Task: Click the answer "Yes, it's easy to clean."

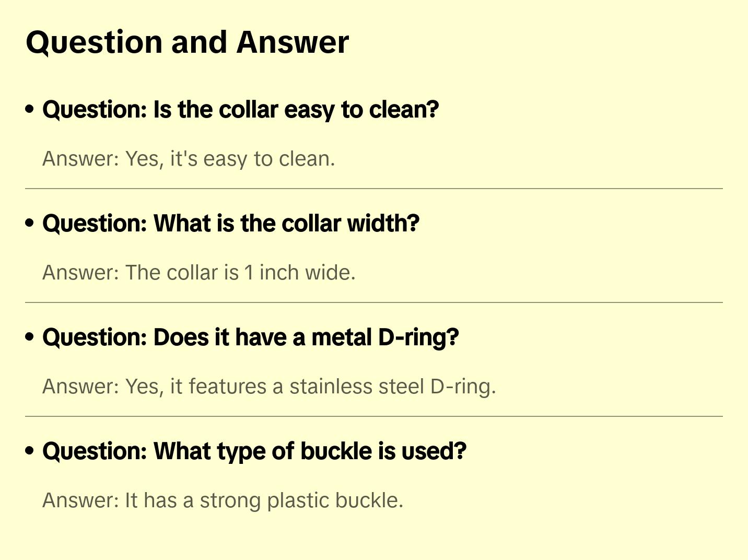Action: 189,159
